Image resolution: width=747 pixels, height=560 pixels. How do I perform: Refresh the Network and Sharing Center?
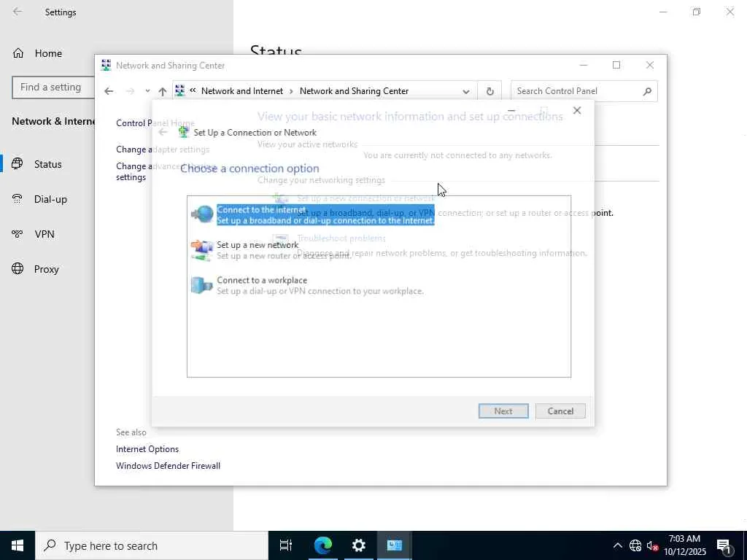pyautogui.click(x=489, y=91)
